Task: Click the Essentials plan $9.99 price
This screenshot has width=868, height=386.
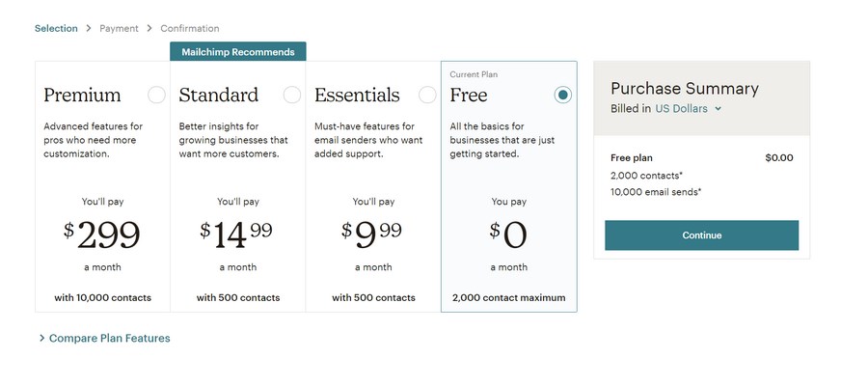Action: click(372, 232)
